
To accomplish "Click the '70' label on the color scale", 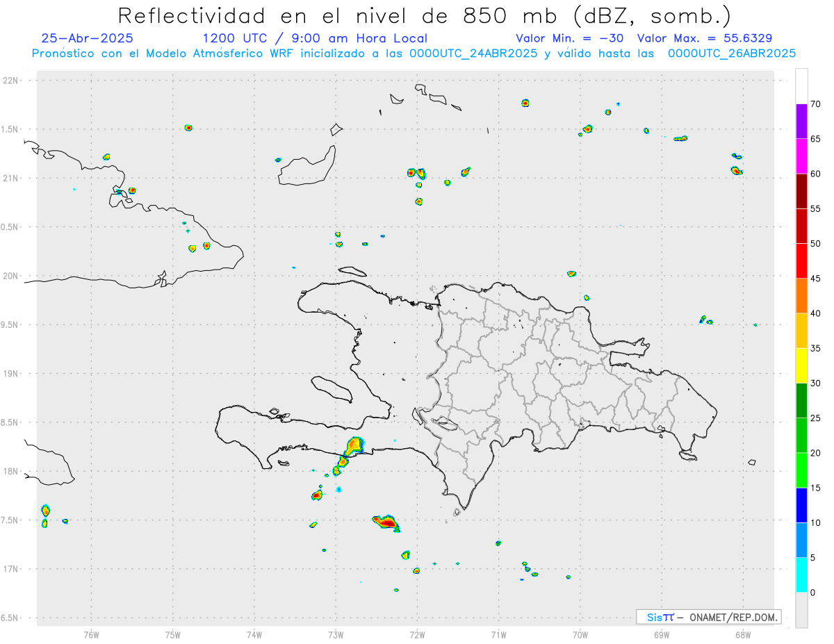I will click(815, 104).
